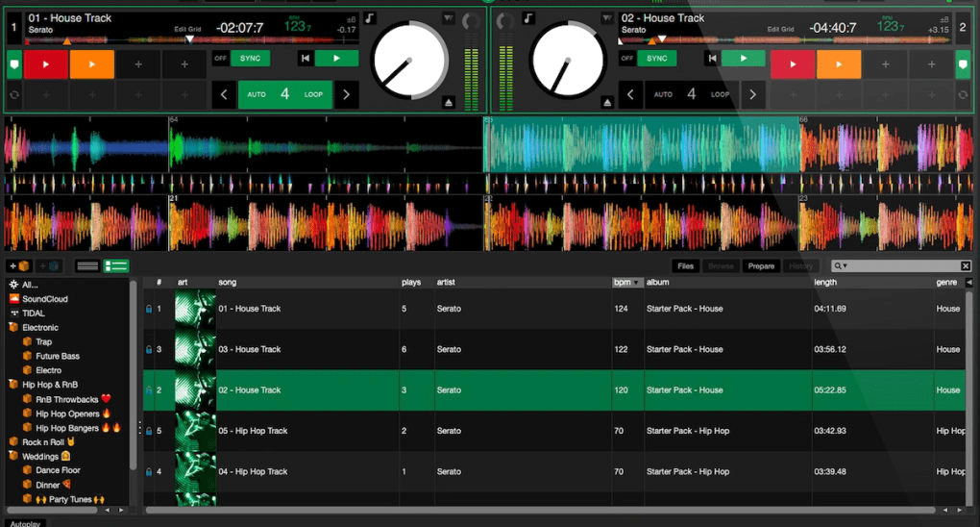Eject the track from deck 2
The width and height of the screenshot is (980, 527).
point(607,102)
